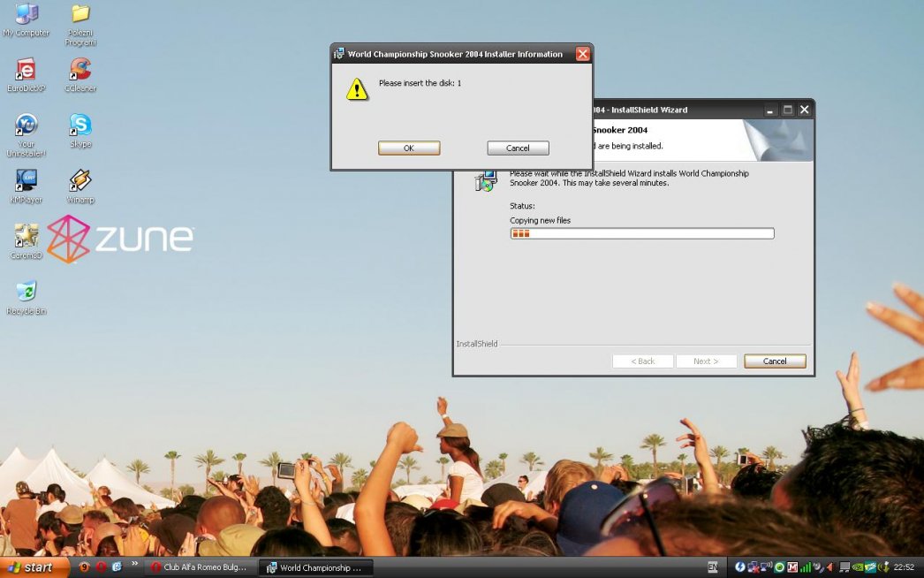
Task: Launch Your Uninstaller! from the desktop
Action: pos(27,126)
